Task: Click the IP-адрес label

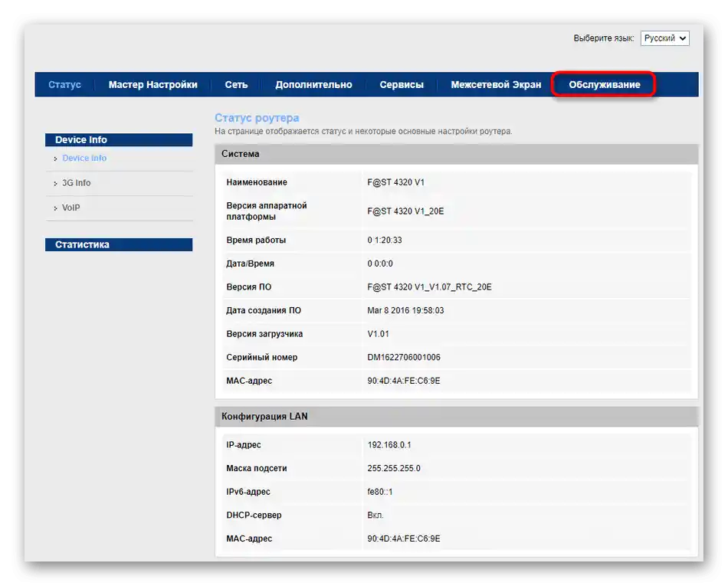Action: (x=243, y=445)
